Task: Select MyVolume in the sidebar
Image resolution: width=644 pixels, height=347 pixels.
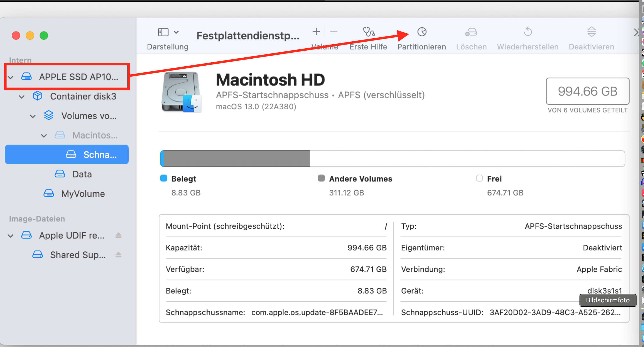Action: (x=83, y=194)
